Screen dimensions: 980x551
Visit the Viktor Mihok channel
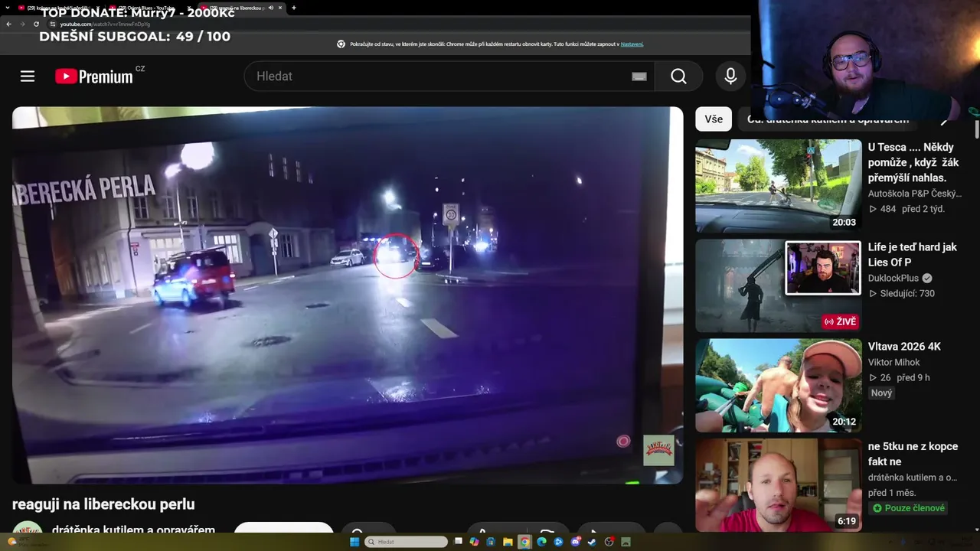tap(894, 362)
